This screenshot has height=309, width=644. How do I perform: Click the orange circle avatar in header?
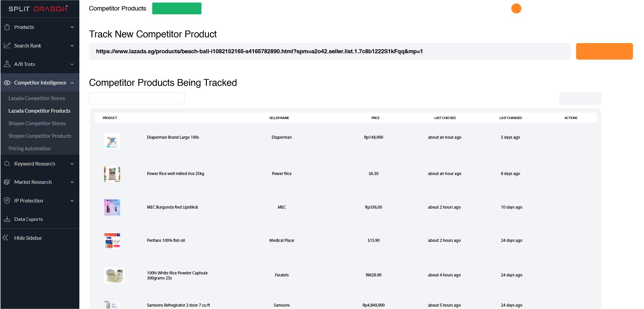point(516,8)
